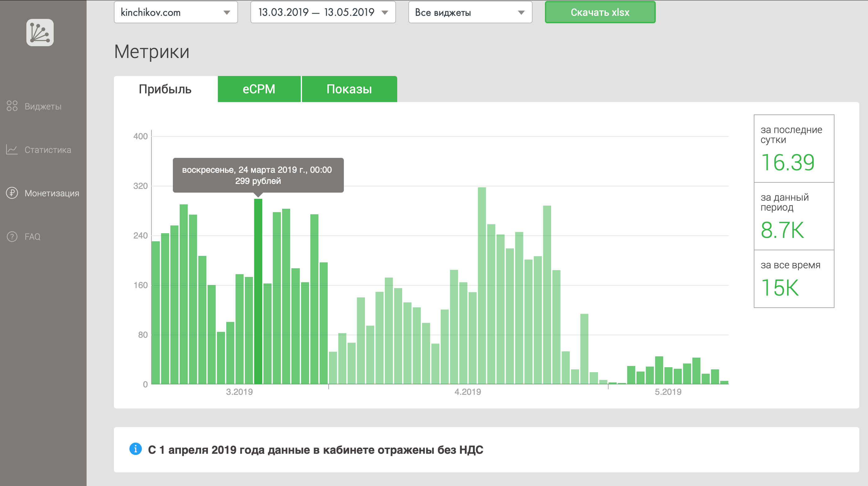Open the date range dropdown 13.03.2019 — 13.05.2019
The image size is (868, 486).
[x=323, y=12]
